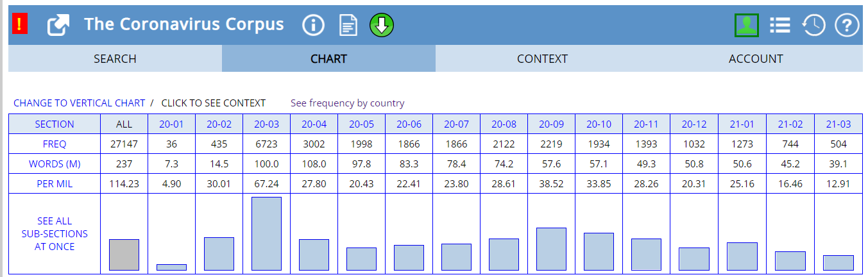Select the 20-06 column header
The height and width of the screenshot is (277, 868).
point(409,124)
